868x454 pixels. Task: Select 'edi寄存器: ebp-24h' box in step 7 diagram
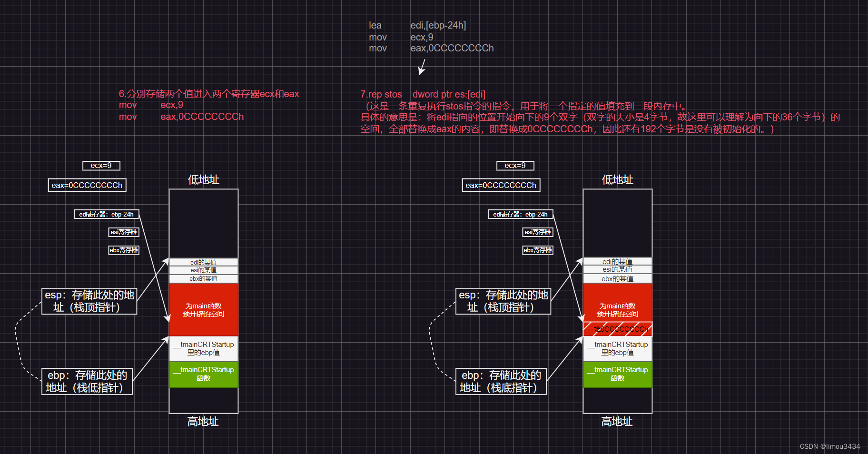click(x=521, y=214)
